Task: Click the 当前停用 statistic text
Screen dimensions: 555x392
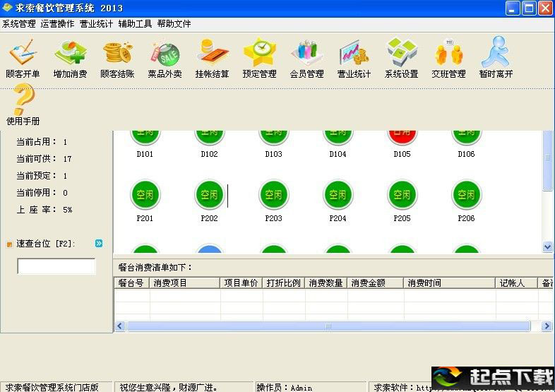Action: [x=42, y=193]
